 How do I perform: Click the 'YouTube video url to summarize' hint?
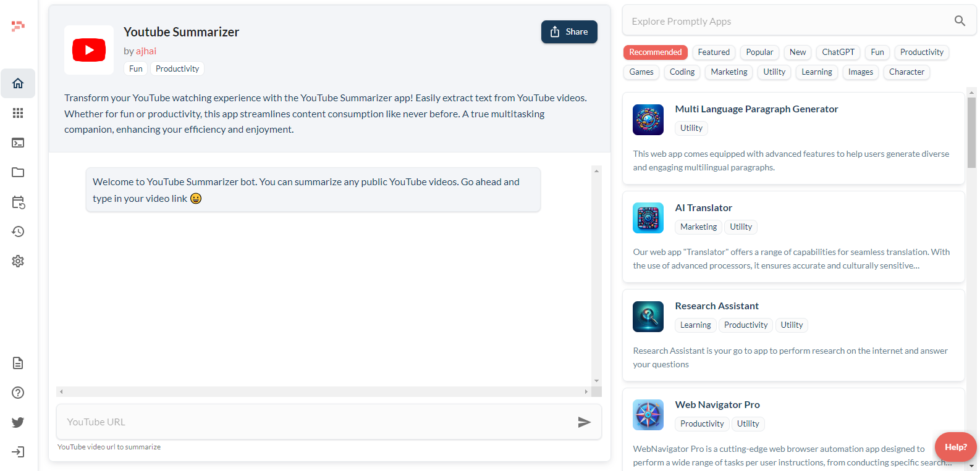pos(109,447)
